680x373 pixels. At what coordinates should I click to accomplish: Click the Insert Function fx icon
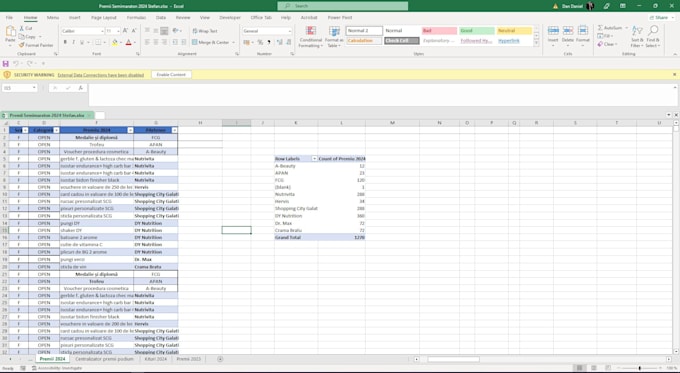pos(81,88)
